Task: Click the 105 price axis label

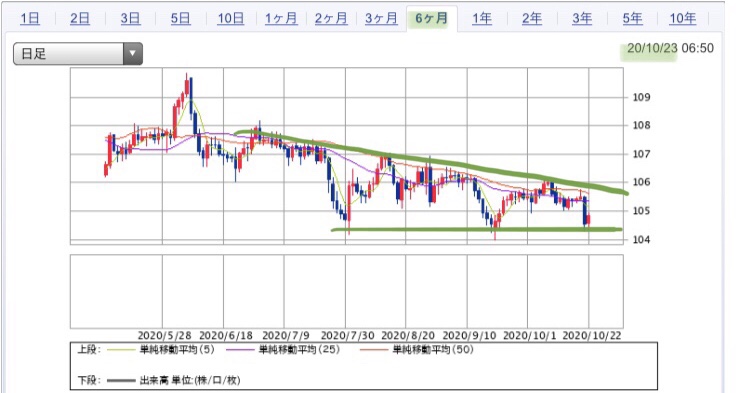Action: tap(641, 211)
